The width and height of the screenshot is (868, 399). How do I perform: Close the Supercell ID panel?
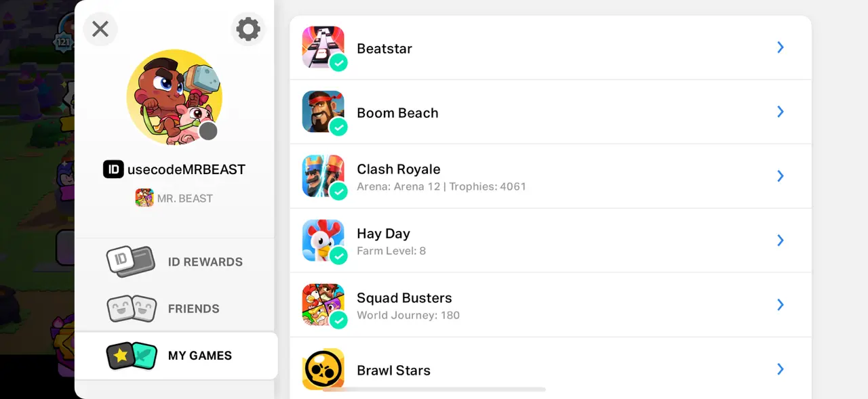[x=100, y=29]
